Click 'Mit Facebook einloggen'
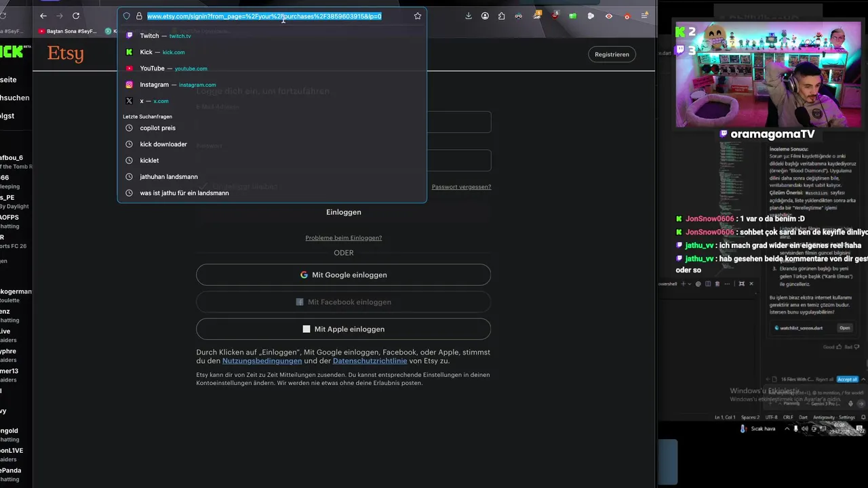Viewport: 868px width, 488px height. tap(343, 302)
